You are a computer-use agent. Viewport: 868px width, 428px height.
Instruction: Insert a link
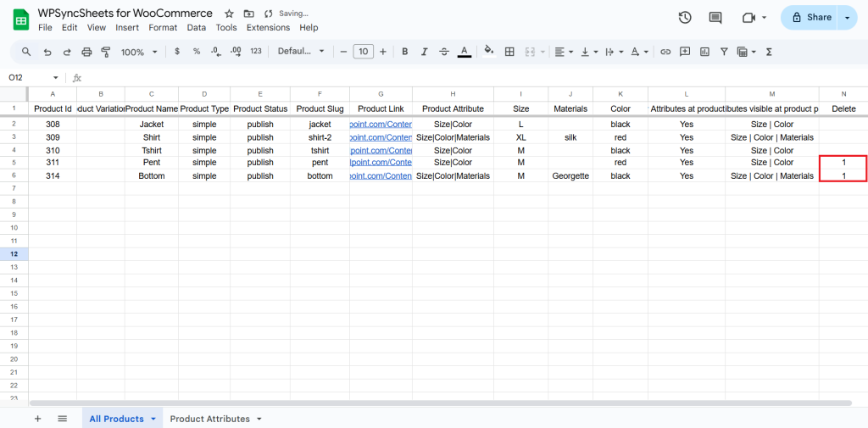[665, 52]
